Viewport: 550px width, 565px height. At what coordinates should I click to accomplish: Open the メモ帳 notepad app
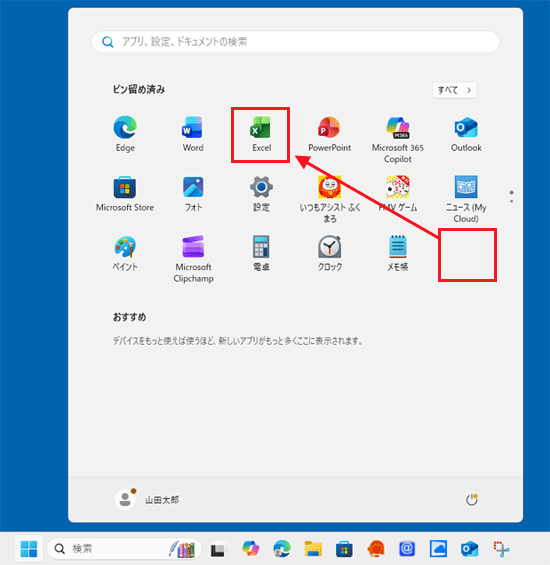[398, 253]
